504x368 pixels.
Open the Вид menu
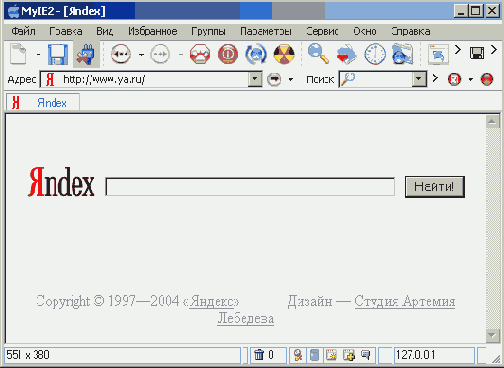click(x=105, y=31)
